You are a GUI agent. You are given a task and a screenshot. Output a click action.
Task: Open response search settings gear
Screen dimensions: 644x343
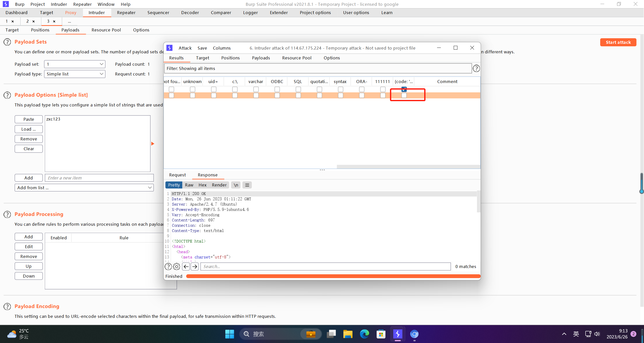point(177,266)
